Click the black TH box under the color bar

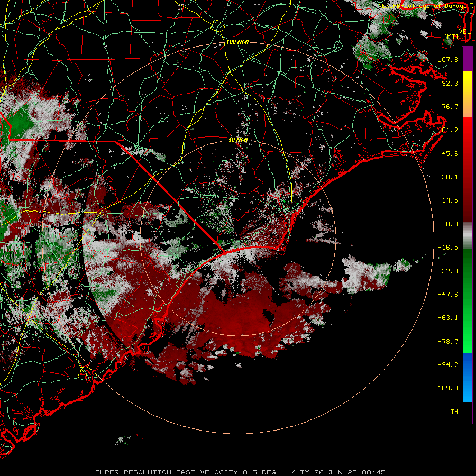(x=467, y=412)
